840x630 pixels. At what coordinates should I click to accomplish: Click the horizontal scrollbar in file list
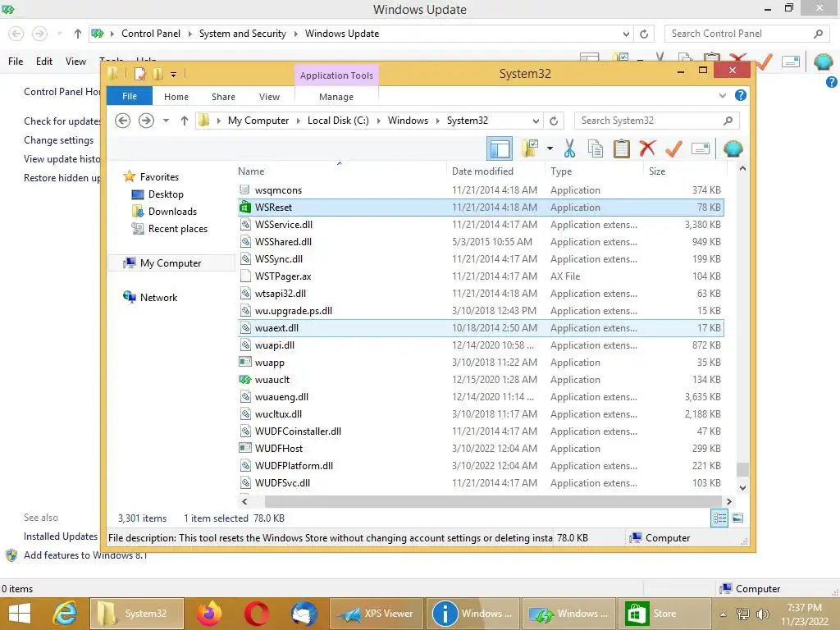493,501
